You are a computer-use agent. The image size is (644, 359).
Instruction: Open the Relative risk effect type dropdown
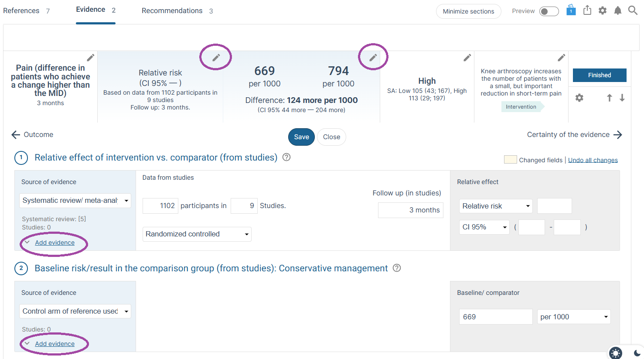tap(496, 206)
